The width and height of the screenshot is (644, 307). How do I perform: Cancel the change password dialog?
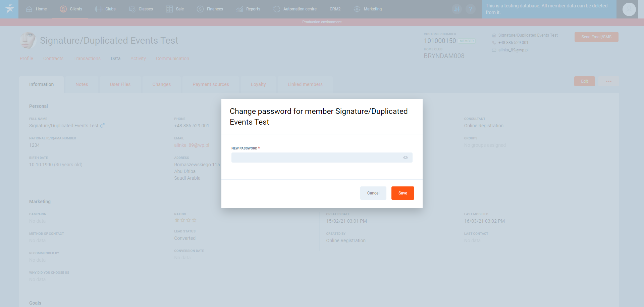coord(373,193)
